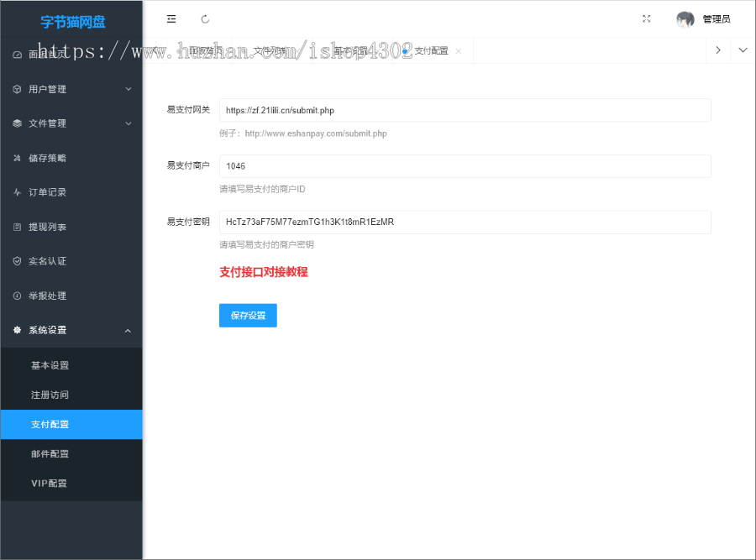Open the 支付接口对接教程 link
Image resolution: width=756 pixels, height=560 pixels.
click(263, 272)
